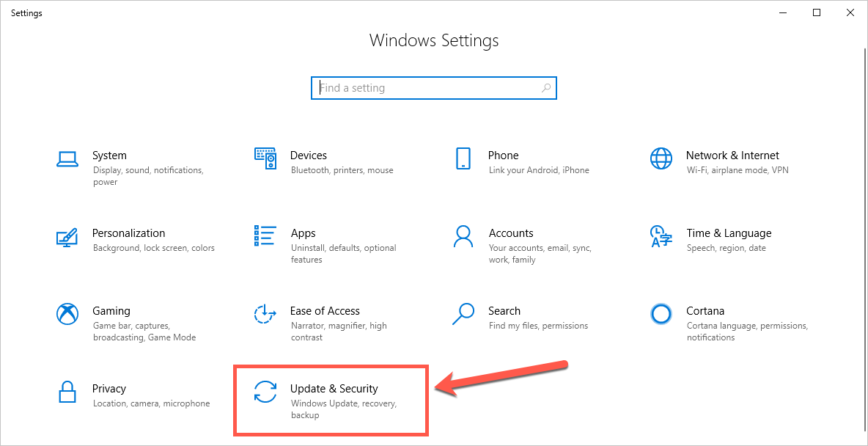Click the Personalization paintbrush icon
The image size is (868, 446).
point(67,237)
